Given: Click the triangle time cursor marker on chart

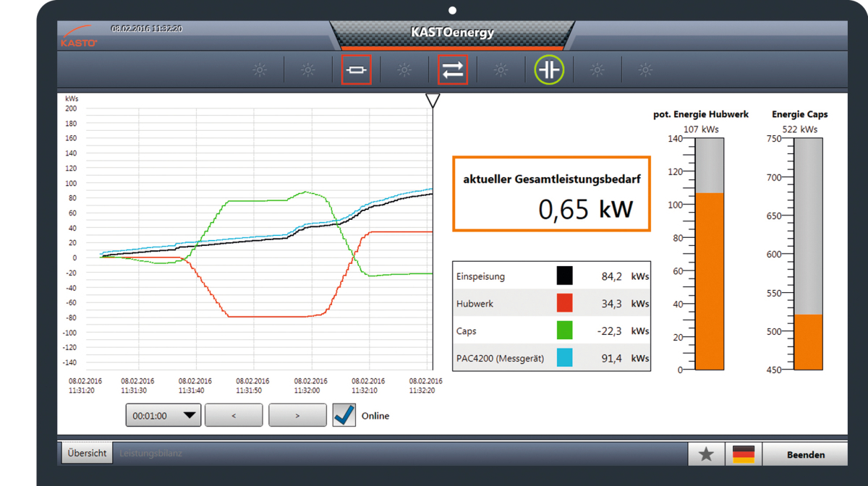Looking at the screenshot, I should point(433,101).
